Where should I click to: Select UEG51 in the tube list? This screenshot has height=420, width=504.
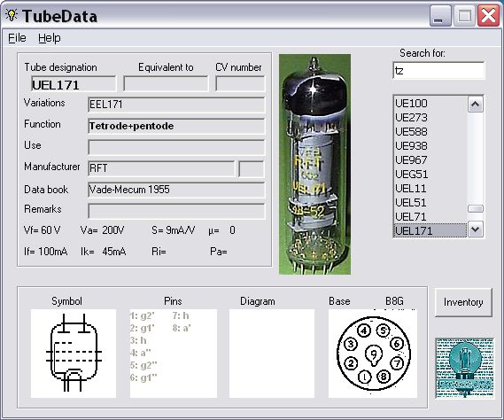[430, 174]
